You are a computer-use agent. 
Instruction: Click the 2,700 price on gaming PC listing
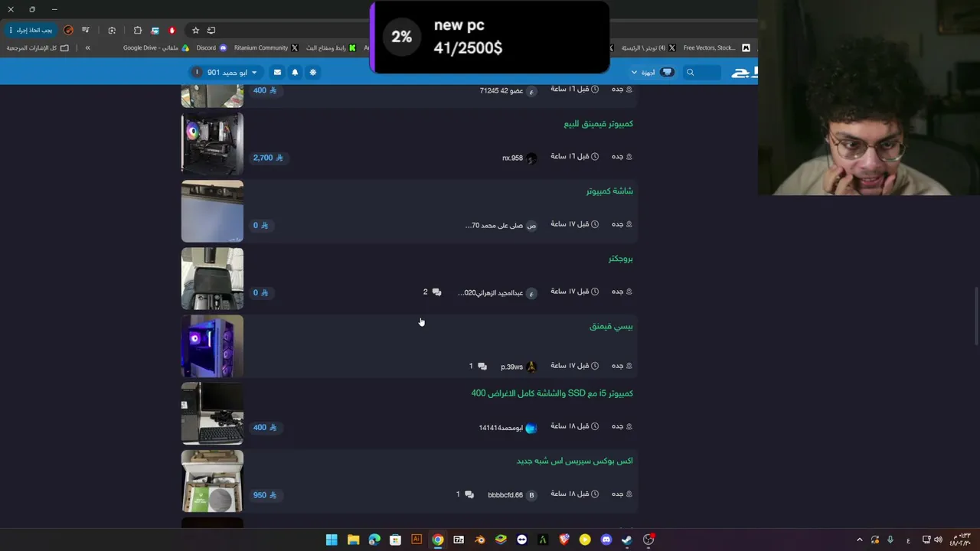(268, 158)
